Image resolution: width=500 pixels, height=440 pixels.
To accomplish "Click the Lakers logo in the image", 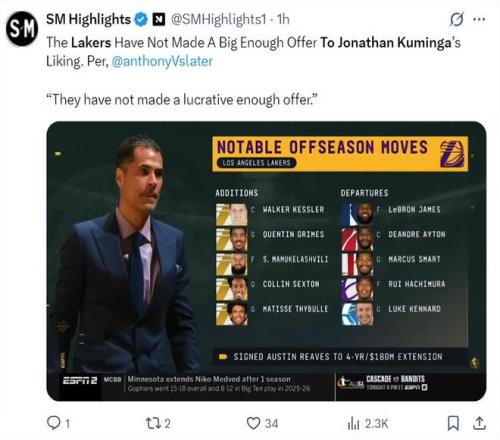I will click(452, 154).
